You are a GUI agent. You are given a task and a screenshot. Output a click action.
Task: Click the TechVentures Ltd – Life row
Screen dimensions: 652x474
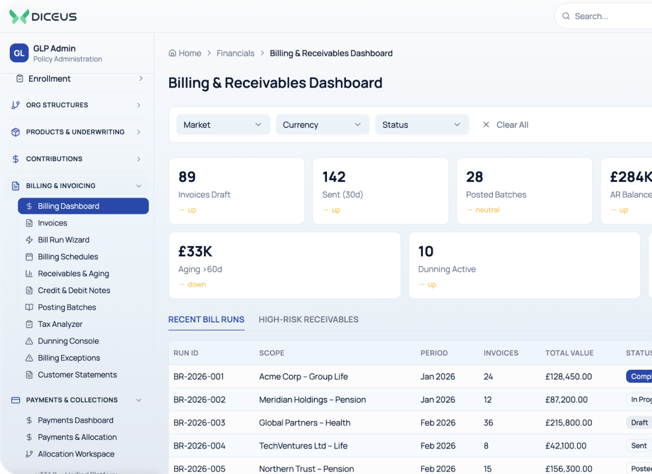tap(410, 446)
